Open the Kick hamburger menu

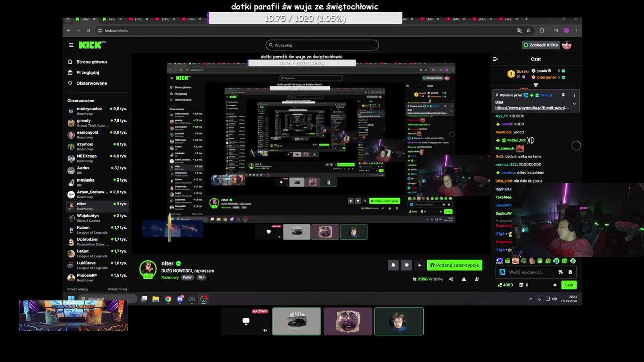[x=71, y=45]
